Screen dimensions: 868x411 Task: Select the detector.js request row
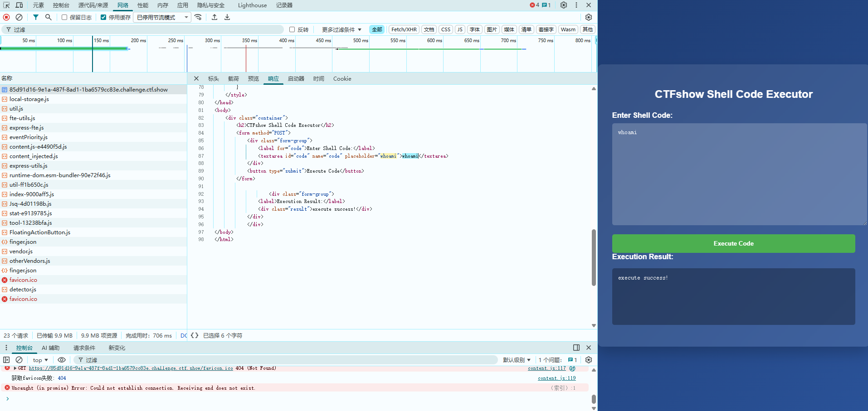pyautogui.click(x=93, y=289)
